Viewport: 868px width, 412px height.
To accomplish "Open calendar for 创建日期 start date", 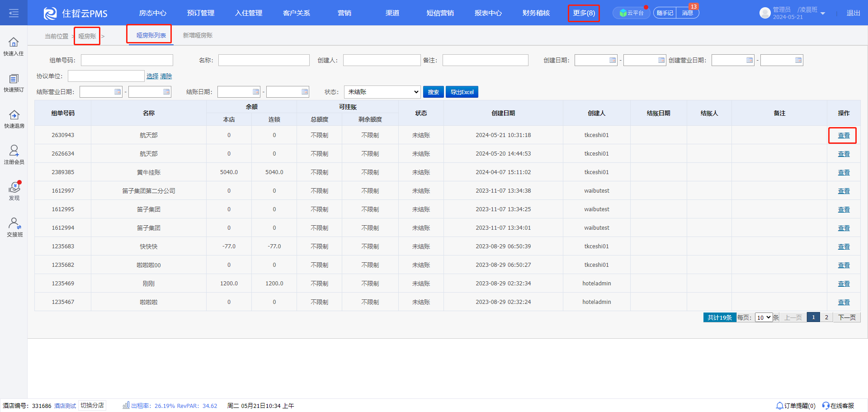I will [x=613, y=60].
